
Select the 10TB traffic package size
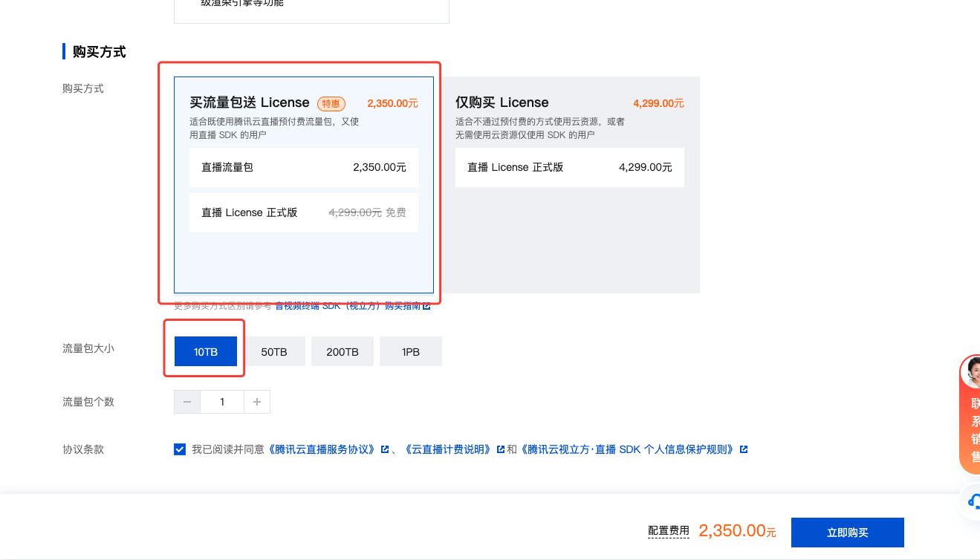tap(205, 351)
